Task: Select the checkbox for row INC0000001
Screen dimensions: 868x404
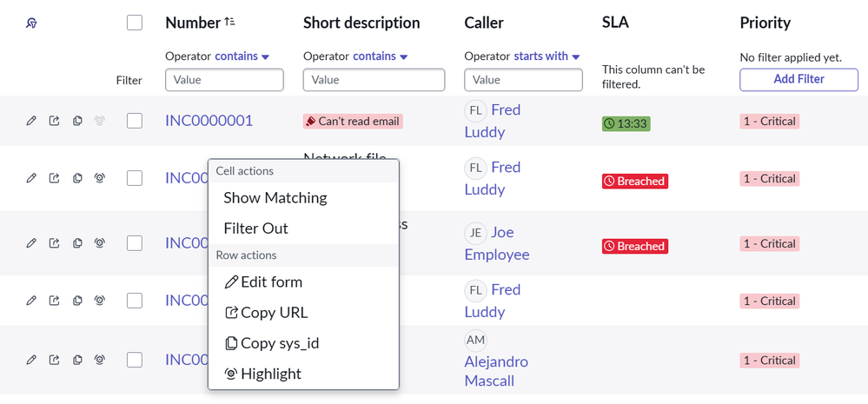Action: (135, 121)
